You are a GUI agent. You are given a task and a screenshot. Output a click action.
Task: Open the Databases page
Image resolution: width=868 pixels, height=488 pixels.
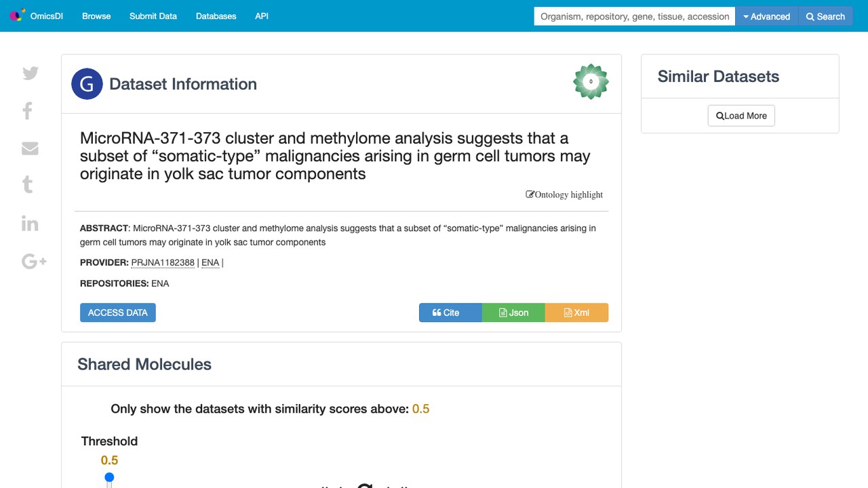click(x=216, y=16)
